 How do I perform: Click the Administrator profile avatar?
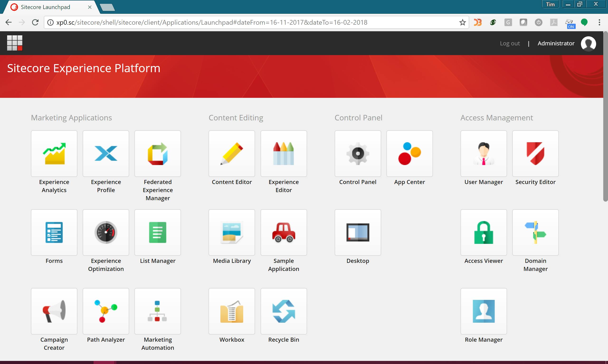(588, 43)
